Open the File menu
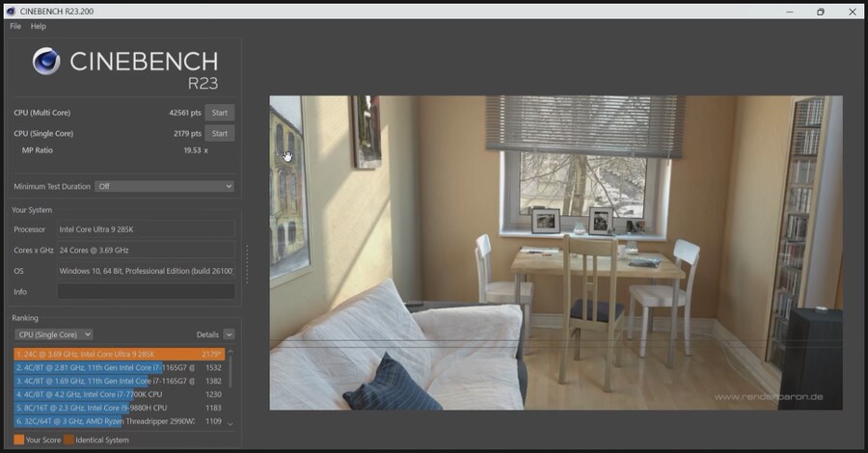This screenshot has height=453, width=868. 15,26
